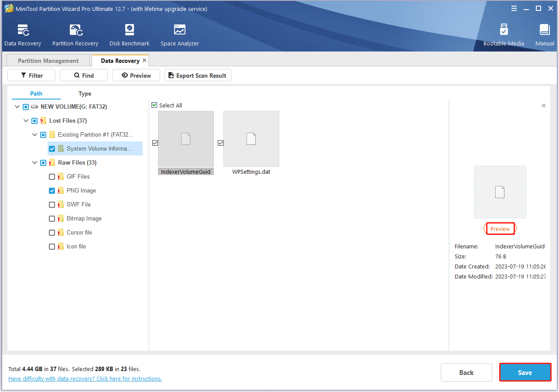Toggle the NEW VOLUME checkbox
The image size is (559, 392).
click(26, 107)
